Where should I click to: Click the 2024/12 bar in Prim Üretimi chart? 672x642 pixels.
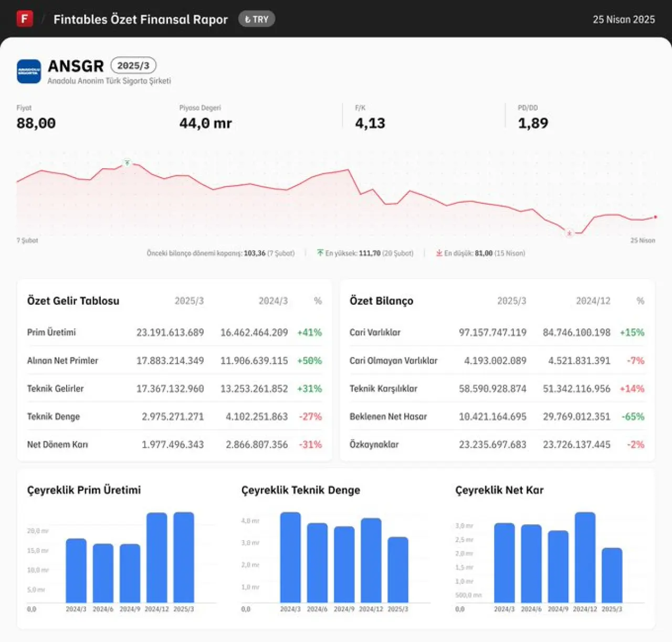[x=156, y=558]
